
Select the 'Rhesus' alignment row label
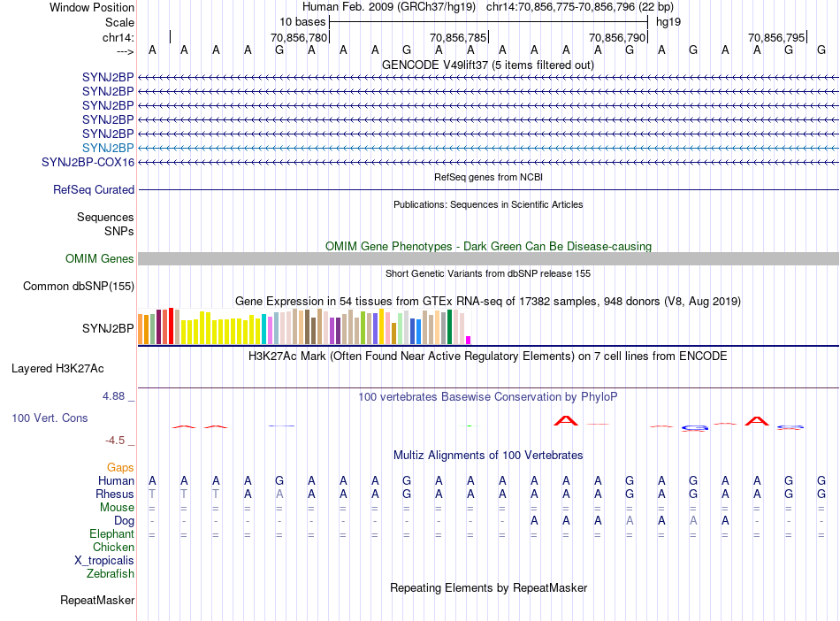tap(115, 494)
